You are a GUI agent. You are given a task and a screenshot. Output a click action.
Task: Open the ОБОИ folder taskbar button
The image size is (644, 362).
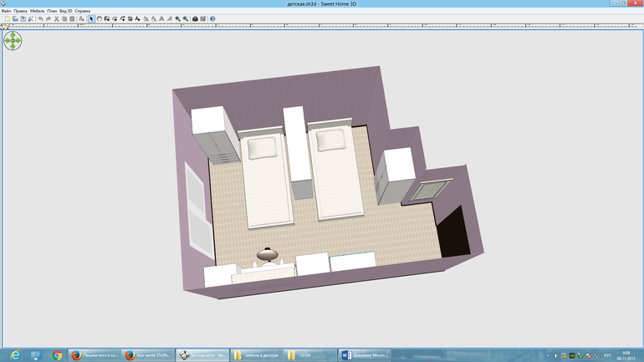(309, 354)
